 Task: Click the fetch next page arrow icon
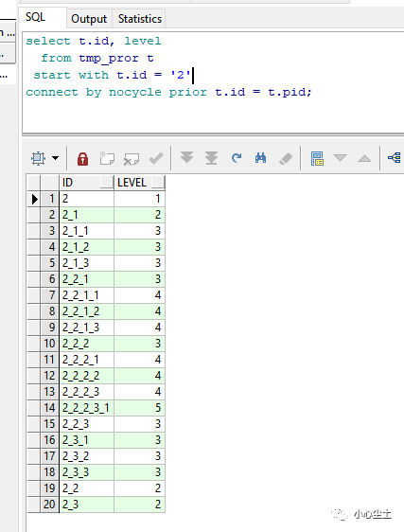186,157
